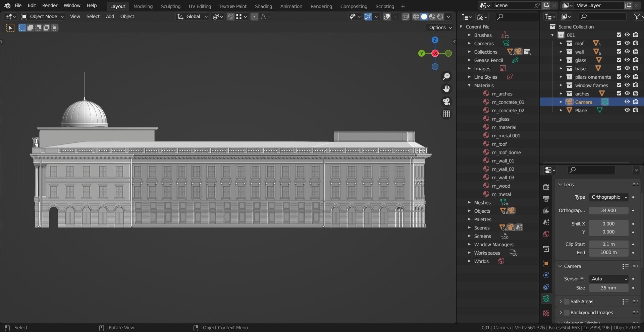The height and width of the screenshot is (332, 644).
Task: Click the viewport View menu button
Action: click(75, 16)
